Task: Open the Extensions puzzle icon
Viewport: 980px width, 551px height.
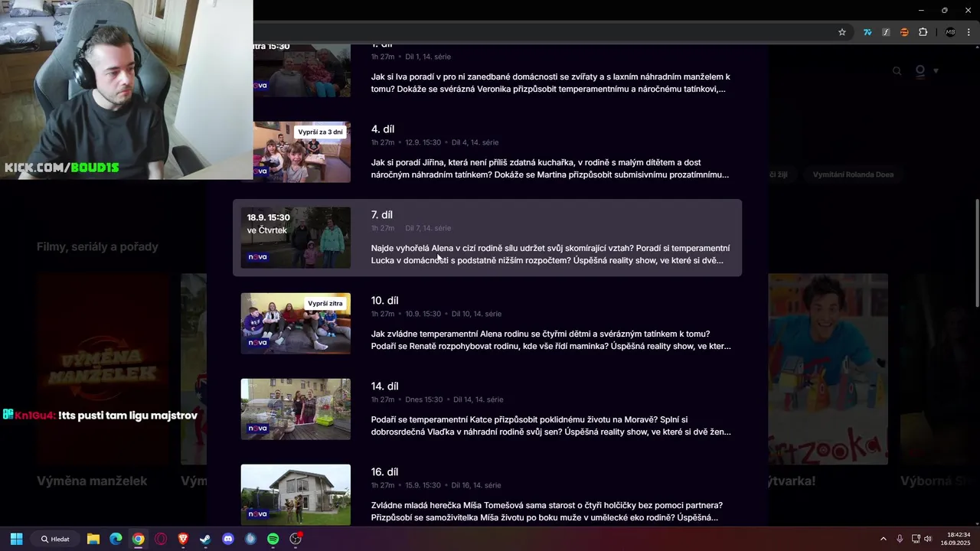Action: coord(923,32)
